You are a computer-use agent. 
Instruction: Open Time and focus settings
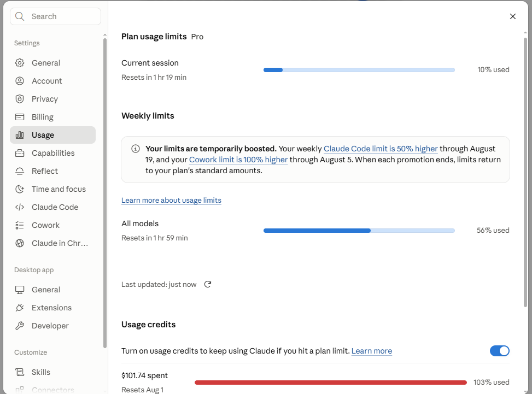click(53, 189)
